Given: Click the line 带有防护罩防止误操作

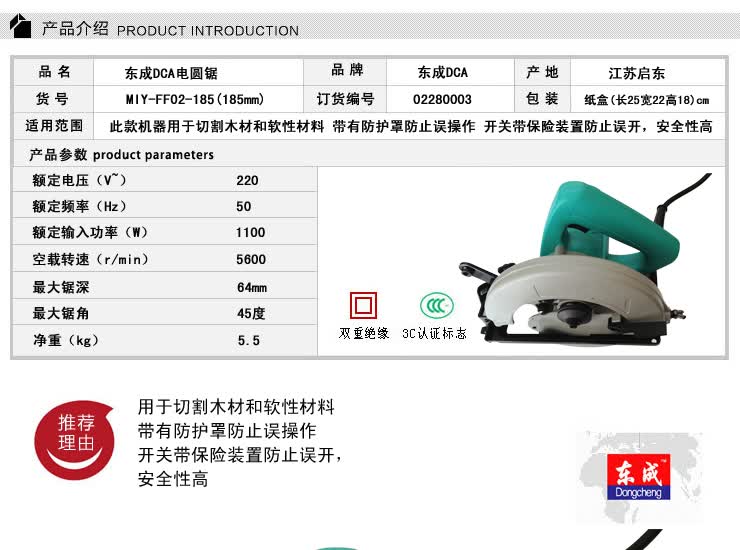Looking at the screenshot, I should tap(227, 431).
